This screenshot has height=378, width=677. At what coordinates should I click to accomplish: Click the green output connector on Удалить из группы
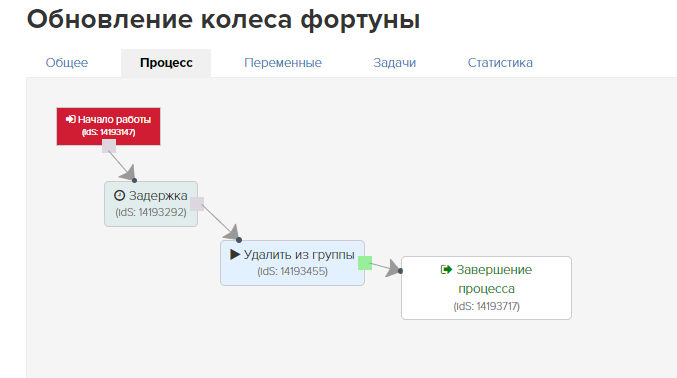pyautogui.click(x=365, y=263)
